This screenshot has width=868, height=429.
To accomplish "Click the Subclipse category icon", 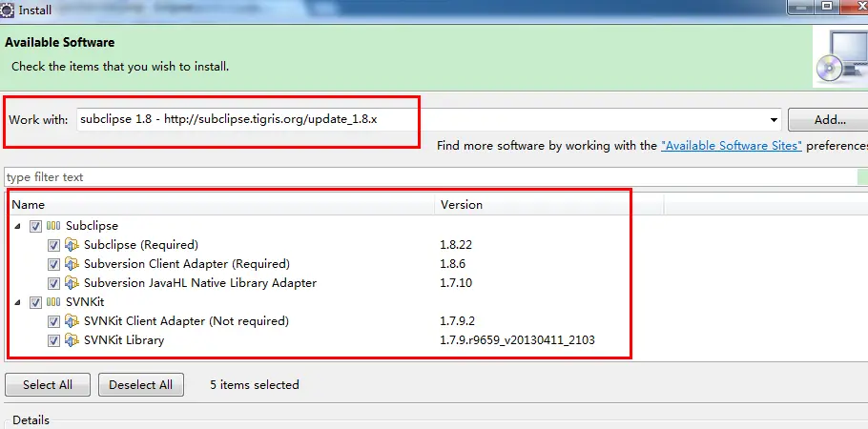I will (53, 226).
